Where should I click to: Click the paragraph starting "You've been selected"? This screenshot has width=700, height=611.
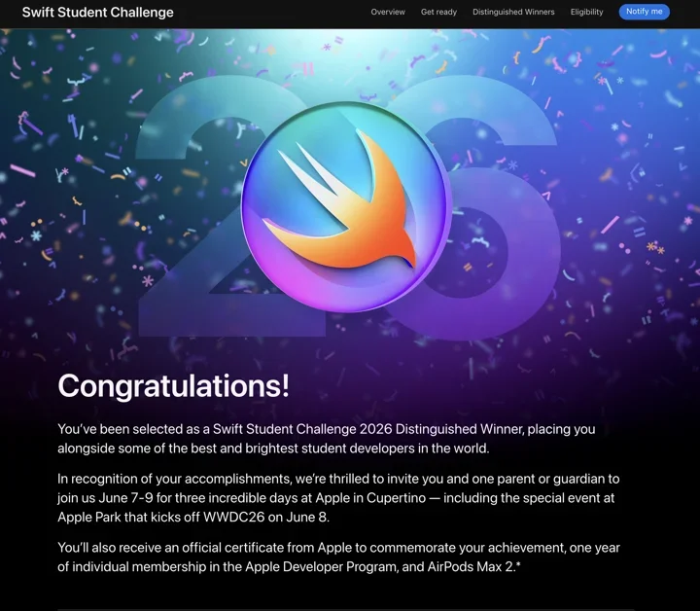(327, 439)
